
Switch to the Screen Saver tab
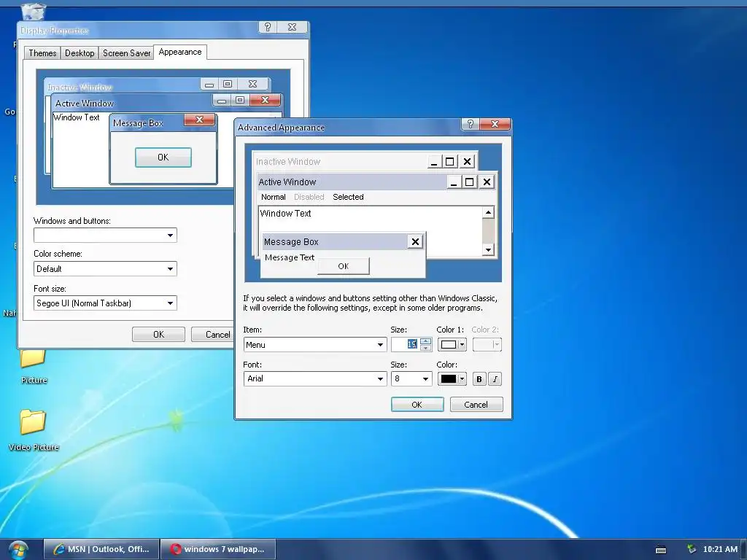coord(126,52)
